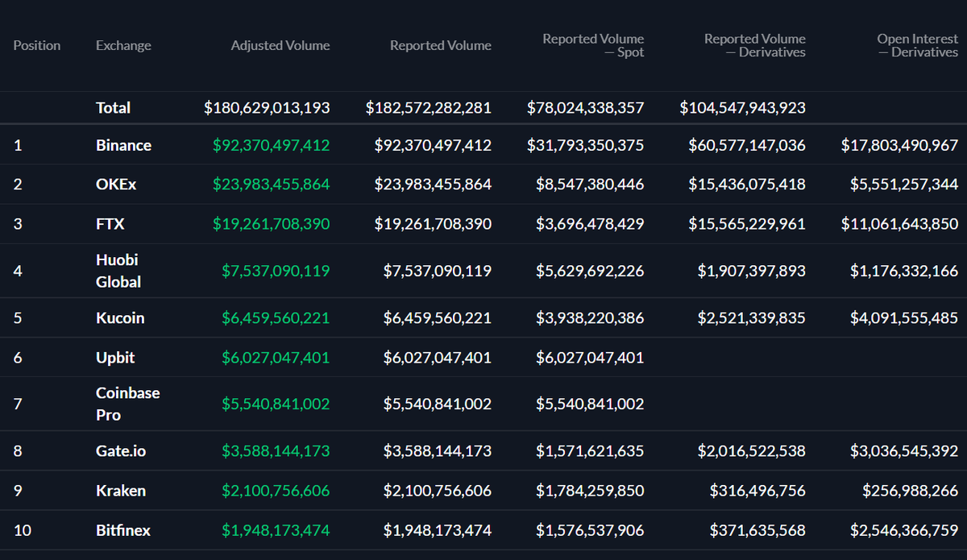967x560 pixels.
Task: Click Coinbase Pro green adjusted volume
Action: (276, 404)
